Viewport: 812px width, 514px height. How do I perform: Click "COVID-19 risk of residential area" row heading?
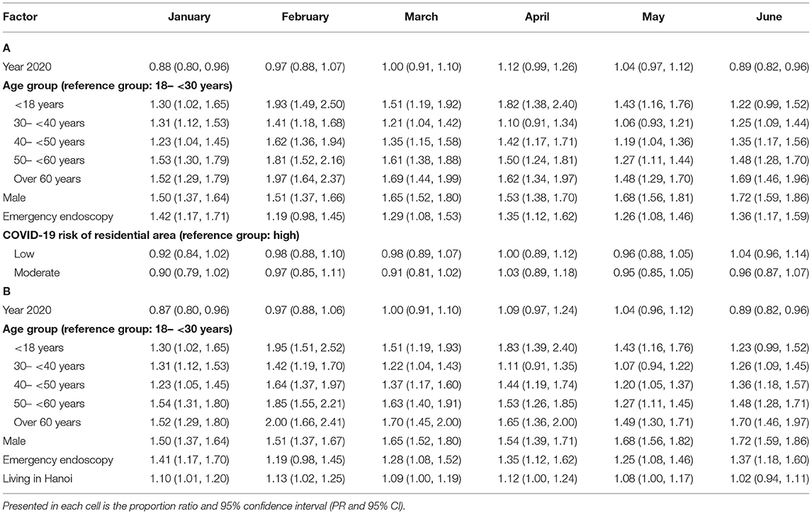(151, 235)
